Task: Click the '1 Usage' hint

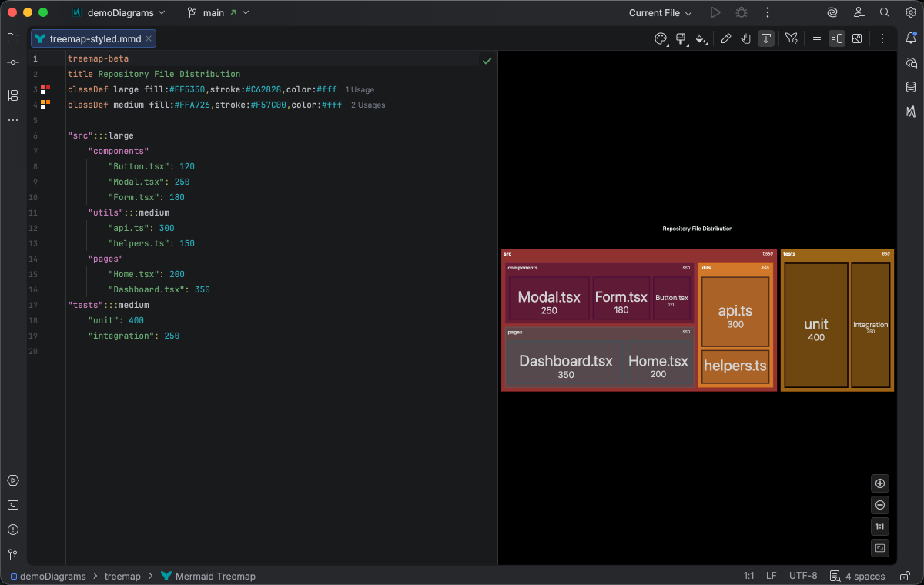Action: pyautogui.click(x=360, y=89)
